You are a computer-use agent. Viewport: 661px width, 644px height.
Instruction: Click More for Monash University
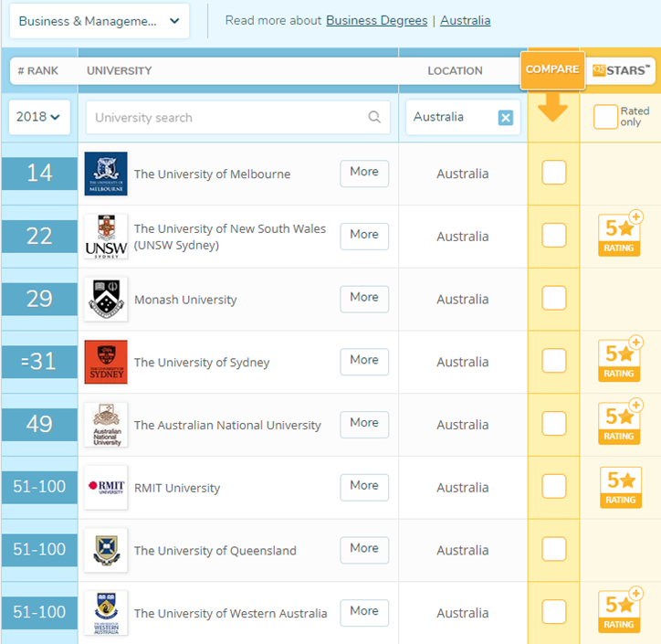364,299
